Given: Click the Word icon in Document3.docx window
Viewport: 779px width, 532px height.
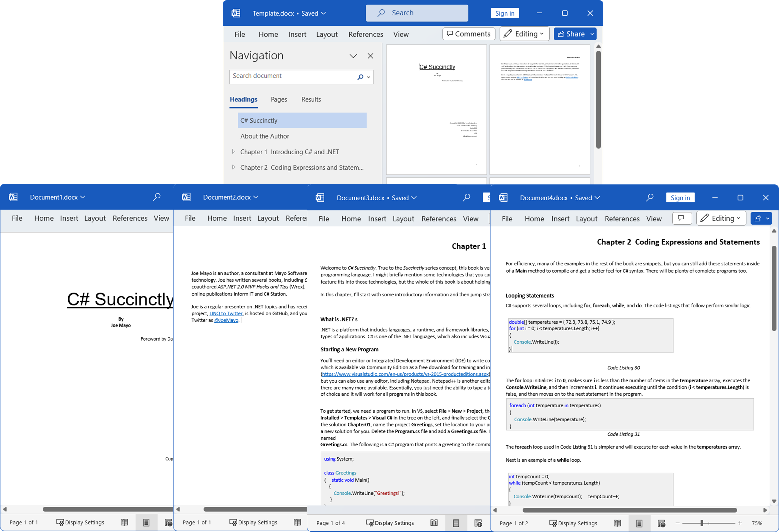Looking at the screenshot, I should click(x=320, y=197).
